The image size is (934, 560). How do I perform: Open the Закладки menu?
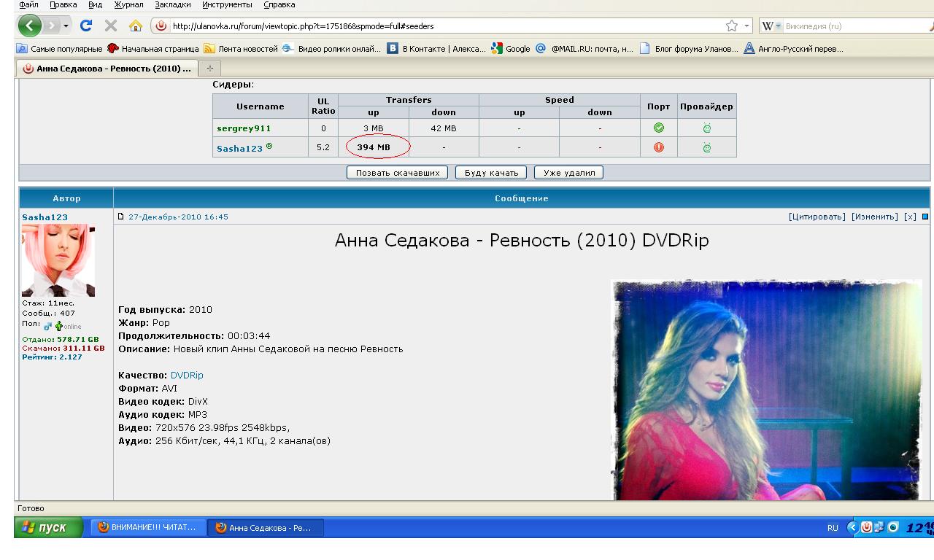click(x=172, y=4)
